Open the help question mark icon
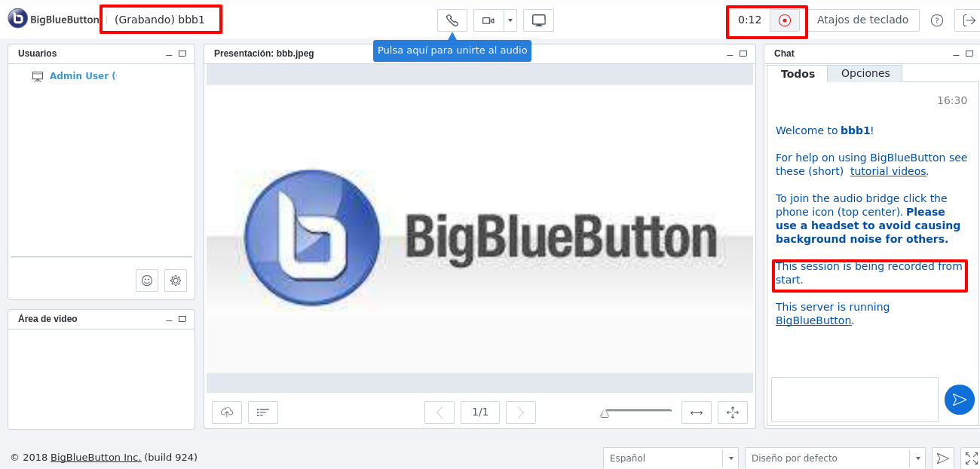Image resolution: width=980 pixels, height=469 pixels. pos(937,20)
